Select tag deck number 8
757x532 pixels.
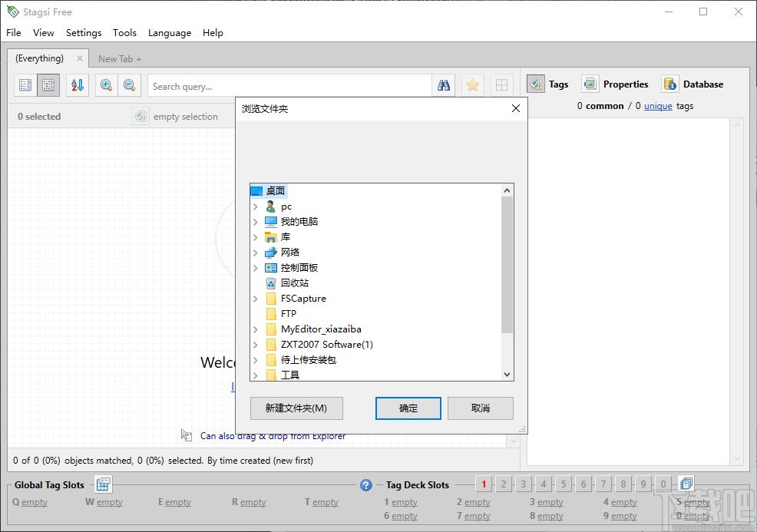tap(623, 484)
